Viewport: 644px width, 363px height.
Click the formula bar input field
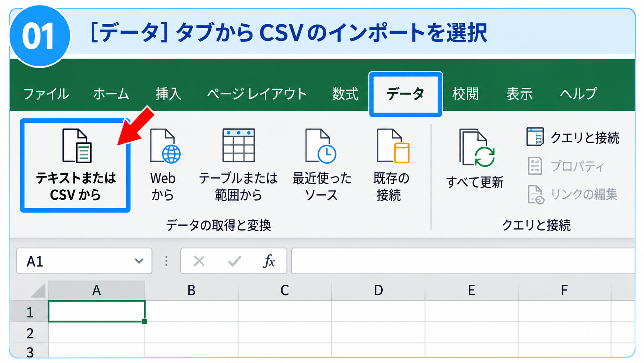[x=463, y=261]
